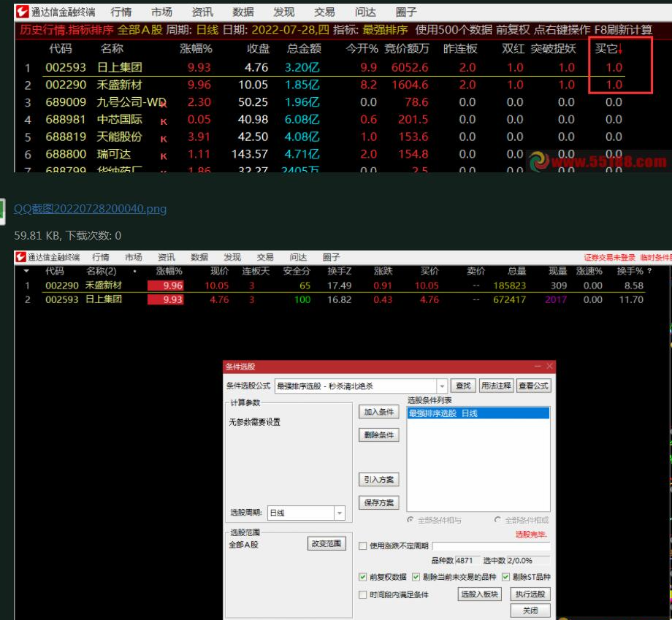Open 用法注释 usage notes
Image resolution: width=672 pixels, height=620 pixels.
[496, 386]
